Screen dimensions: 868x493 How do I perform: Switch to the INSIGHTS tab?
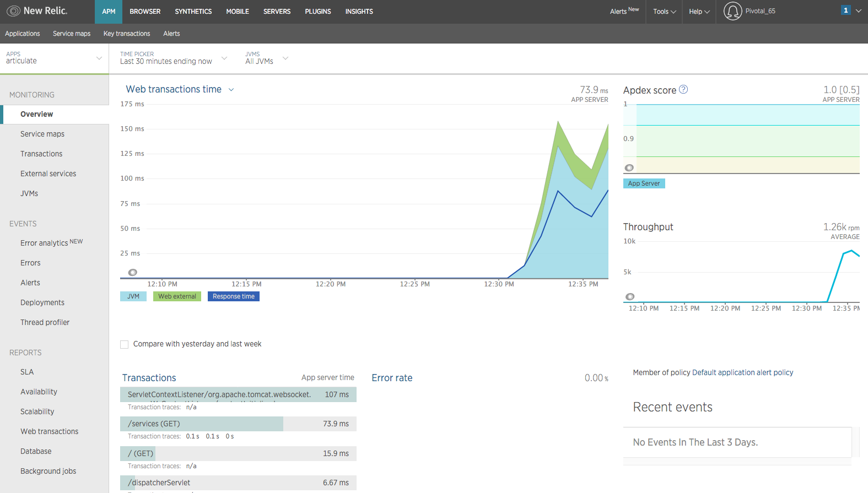(x=359, y=12)
